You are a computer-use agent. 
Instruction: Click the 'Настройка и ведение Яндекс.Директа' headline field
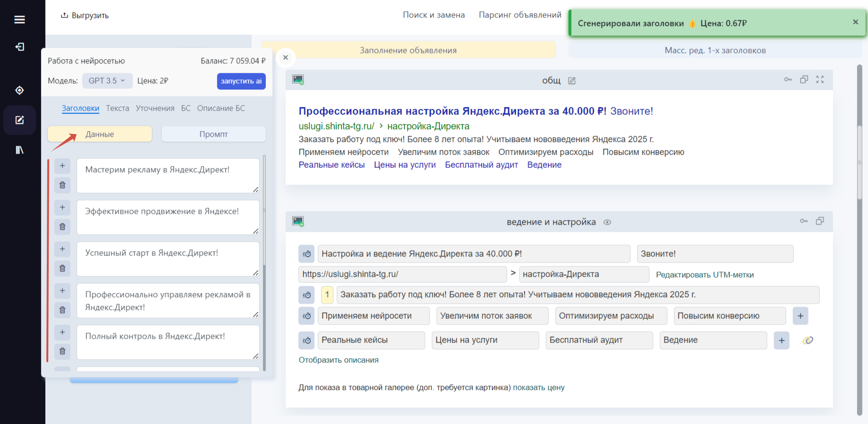[474, 254]
